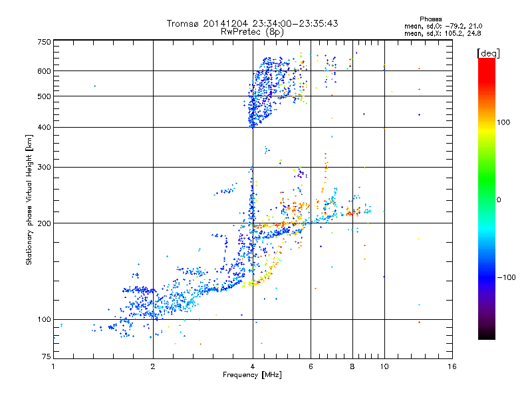
Task: Click the y-axis label '750'
Action: click(x=44, y=42)
